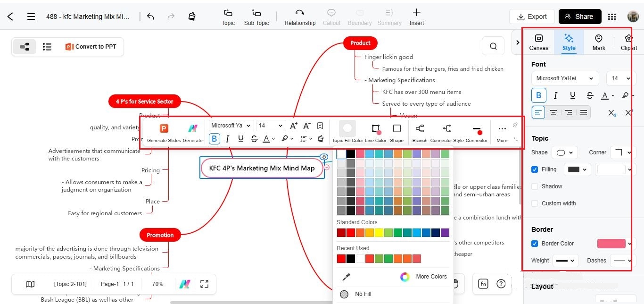Uncheck the Filling checkbox

click(535, 169)
